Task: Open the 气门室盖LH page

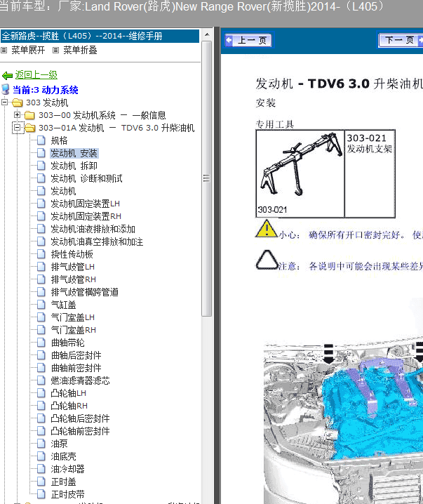Action: (x=72, y=317)
